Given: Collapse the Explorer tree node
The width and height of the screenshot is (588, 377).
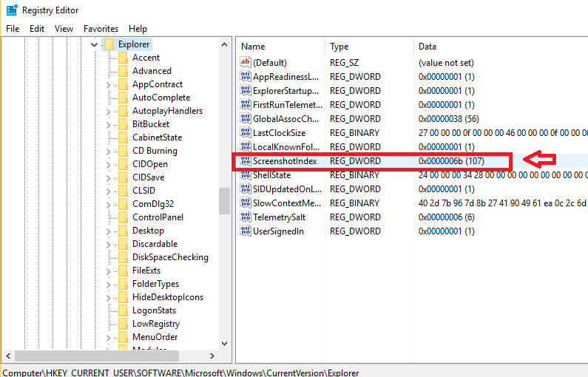Looking at the screenshot, I should click(94, 44).
